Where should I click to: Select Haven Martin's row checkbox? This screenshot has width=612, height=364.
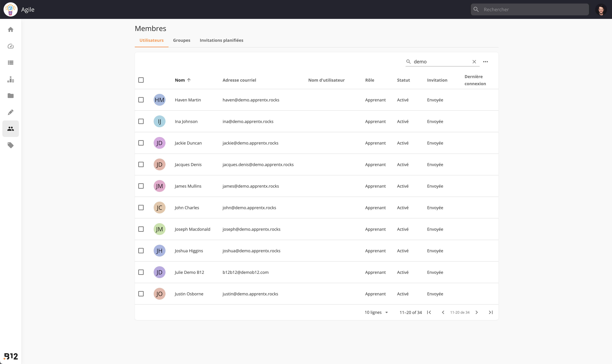(141, 100)
